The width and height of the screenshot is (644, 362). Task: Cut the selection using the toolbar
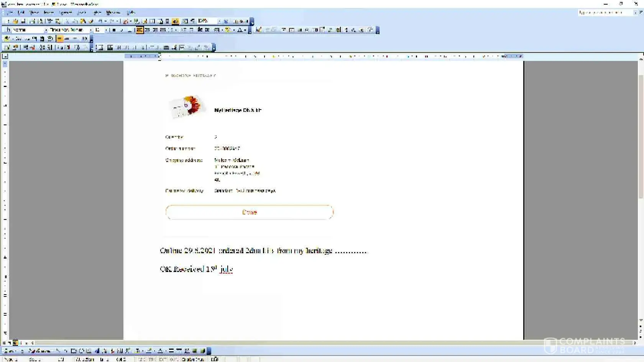pos(67,21)
